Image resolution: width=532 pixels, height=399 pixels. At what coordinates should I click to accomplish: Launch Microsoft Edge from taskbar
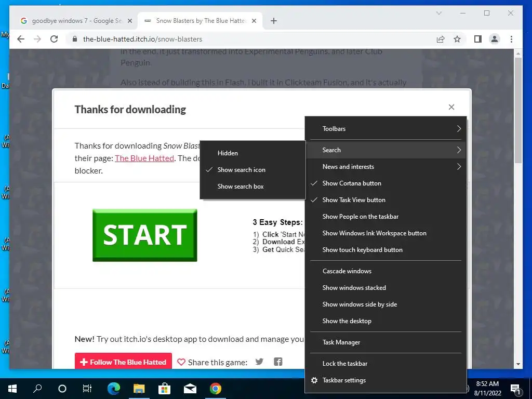click(x=114, y=389)
